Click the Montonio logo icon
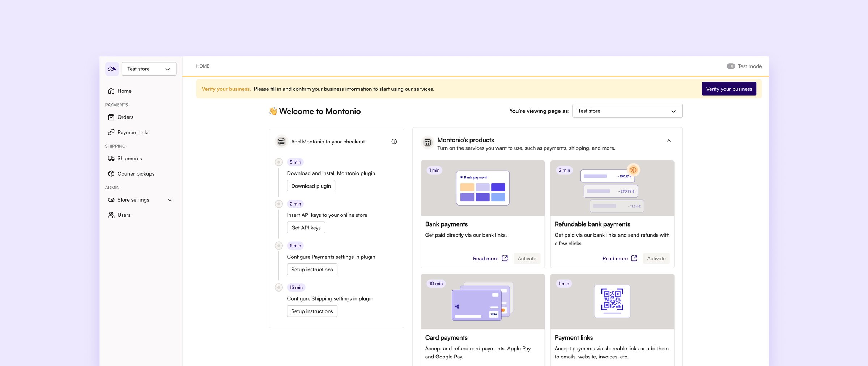The height and width of the screenshot is (366, 868). [x=112, y=69]
